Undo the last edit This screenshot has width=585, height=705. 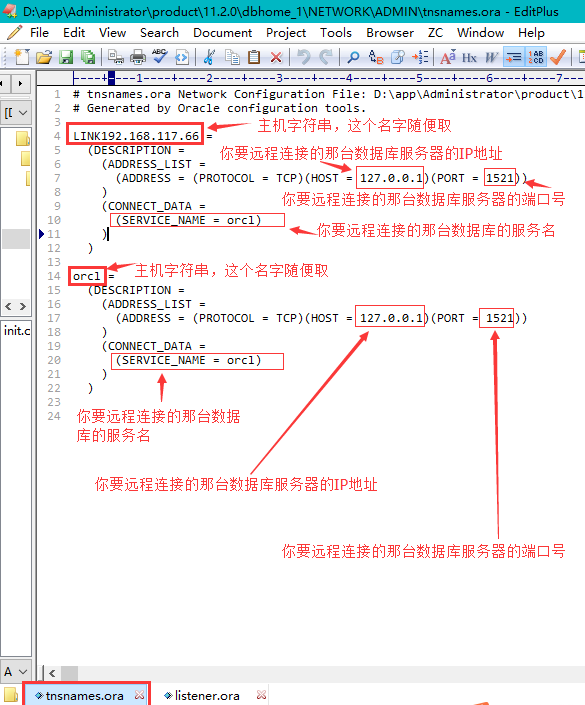(x=304, y=57)
